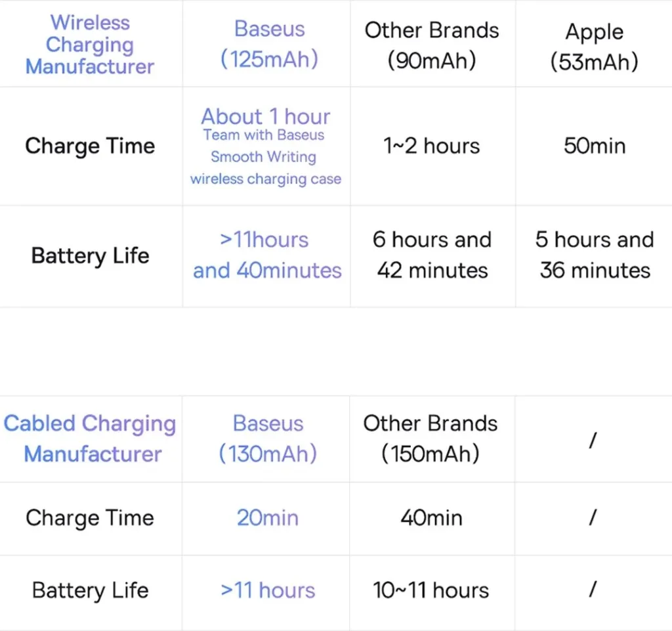Click the Cabled Charging Manufacturer header
The image size is (672, 631).
click(90, 439)
